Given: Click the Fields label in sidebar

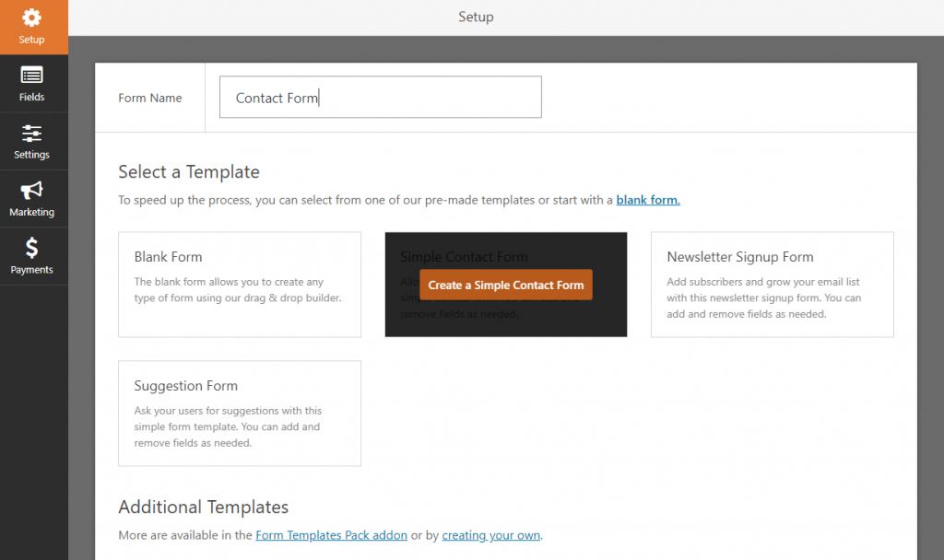Looking at the screenshot, I should [31, 97].
